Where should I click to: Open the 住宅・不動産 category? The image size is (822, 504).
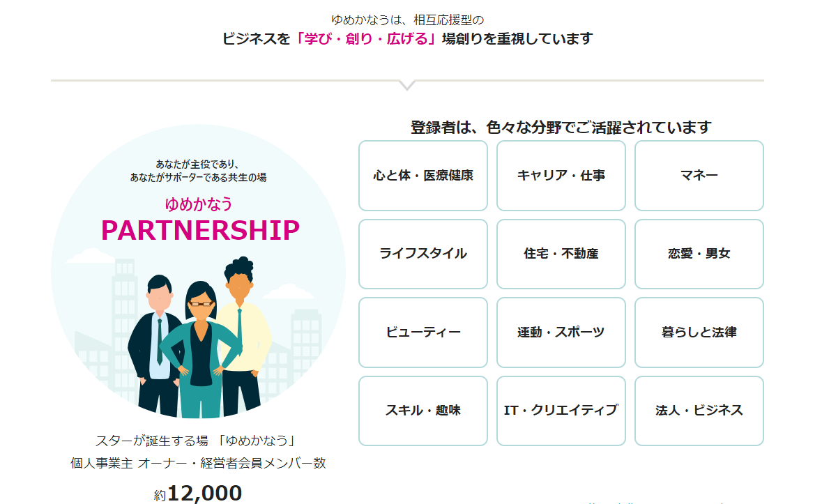[561, 254]
